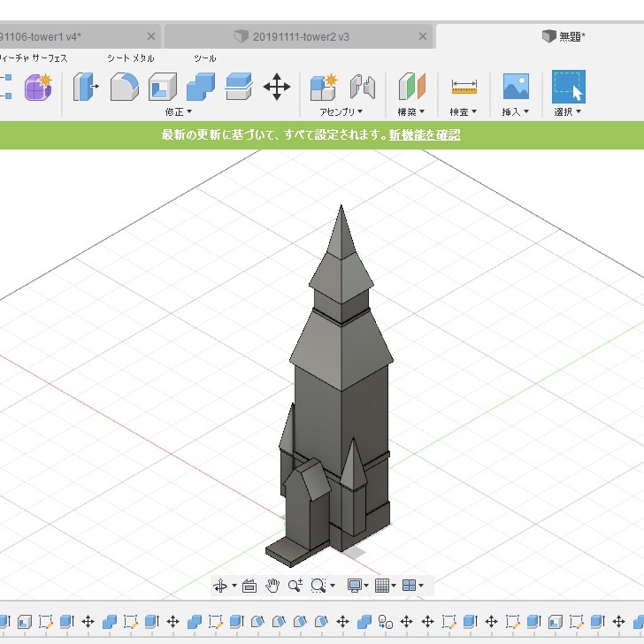Select the 無題 document tab
Image resolution: width=644 pixels, height=644 pixels.
(x=540, y=36)
